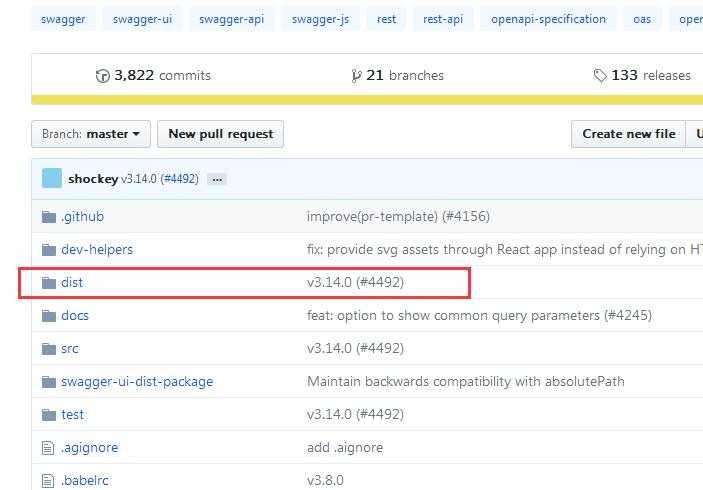
Task: Open the rest-api topic tag
Action: pyautogui.click(x=443, y=19)
